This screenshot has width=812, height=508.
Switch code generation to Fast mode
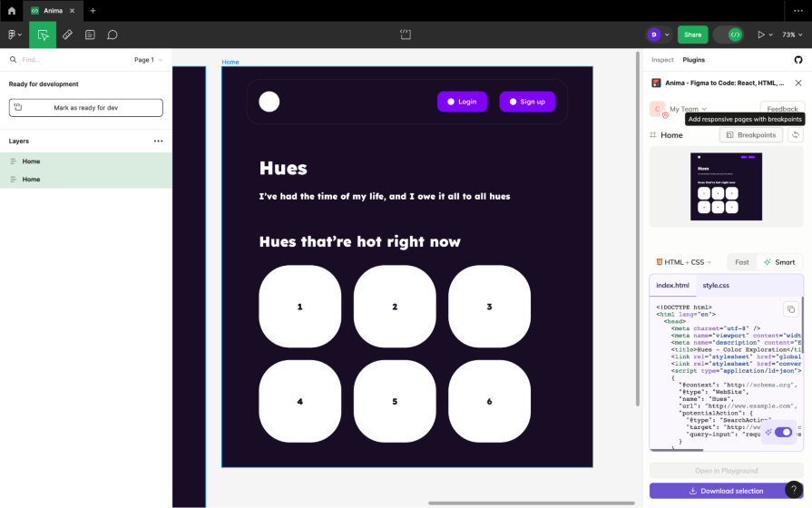tap(741, 262)
